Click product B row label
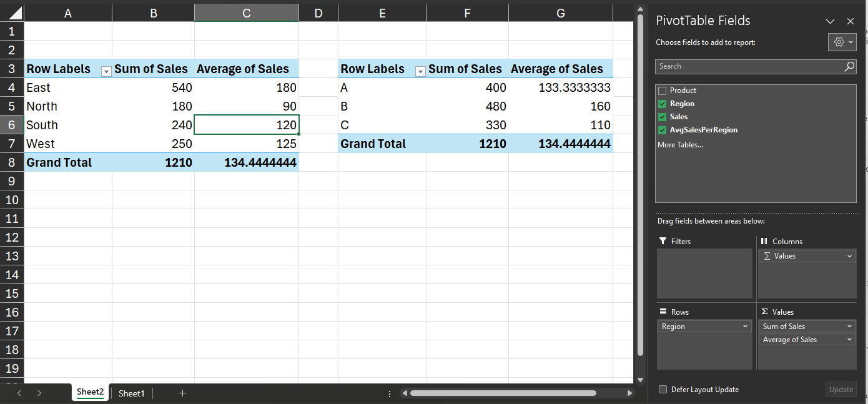This screenshot has width=868, height=404. (382, 106)
